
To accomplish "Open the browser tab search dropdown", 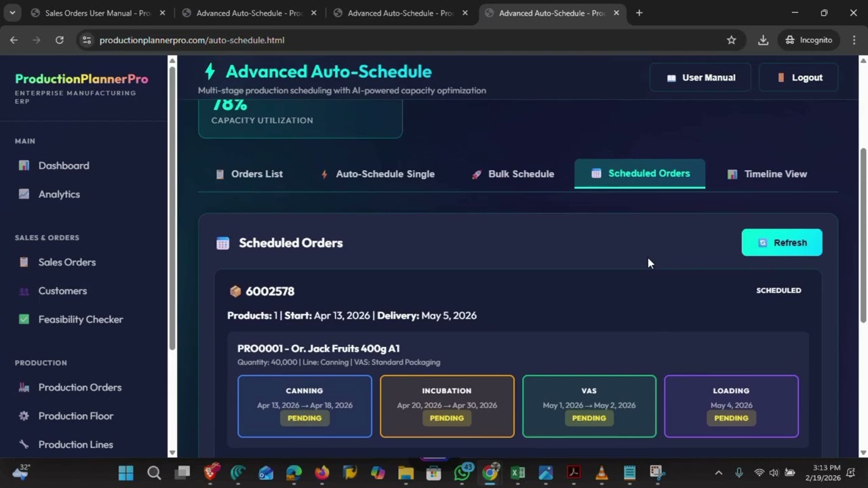I will 12,13.
